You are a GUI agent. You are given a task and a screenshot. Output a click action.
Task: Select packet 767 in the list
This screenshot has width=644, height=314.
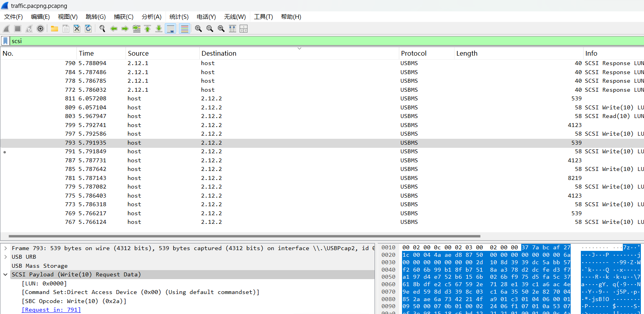[322, 222]
